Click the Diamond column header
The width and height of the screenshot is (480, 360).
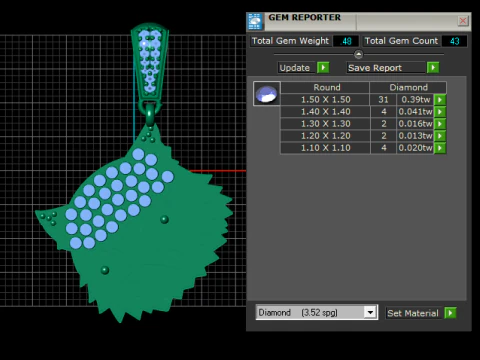pyautogui.click(x=408, y=87)
